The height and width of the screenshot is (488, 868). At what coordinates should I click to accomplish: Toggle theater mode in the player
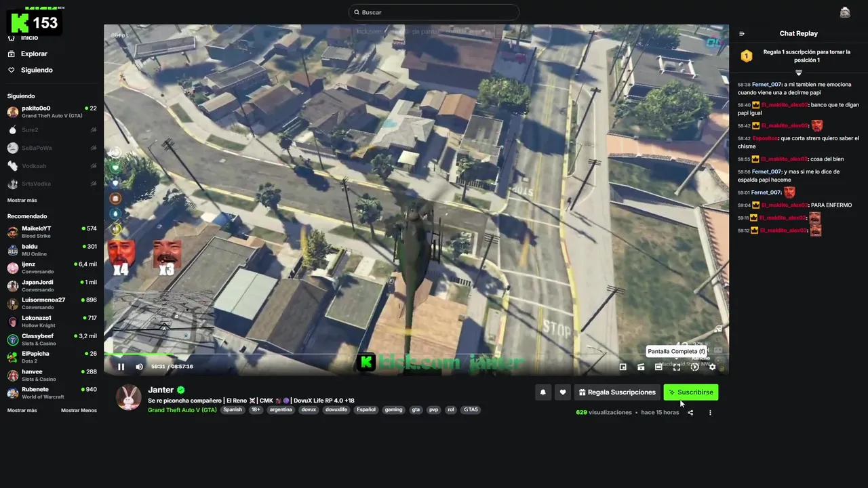[x=658, y=367]
